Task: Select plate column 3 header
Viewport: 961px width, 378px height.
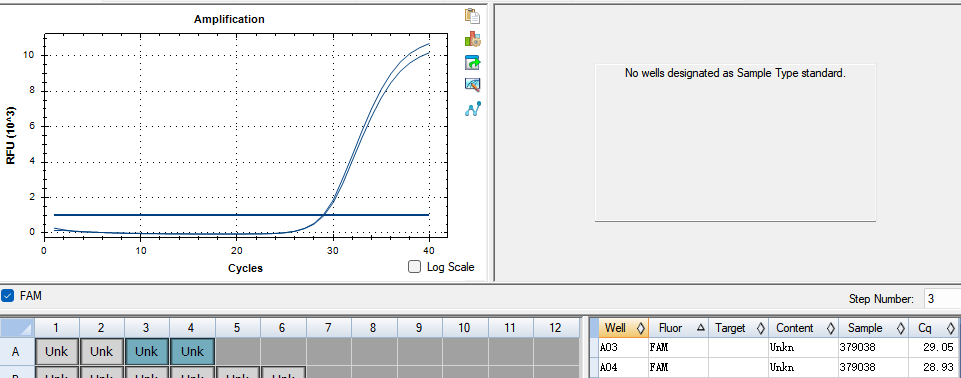Action: [146, 328]
